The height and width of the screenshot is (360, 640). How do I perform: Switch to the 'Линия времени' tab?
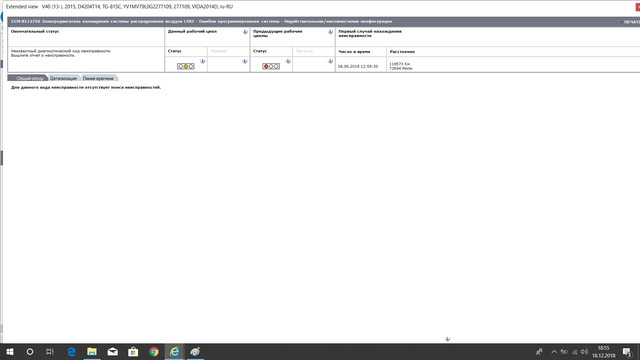98,78
